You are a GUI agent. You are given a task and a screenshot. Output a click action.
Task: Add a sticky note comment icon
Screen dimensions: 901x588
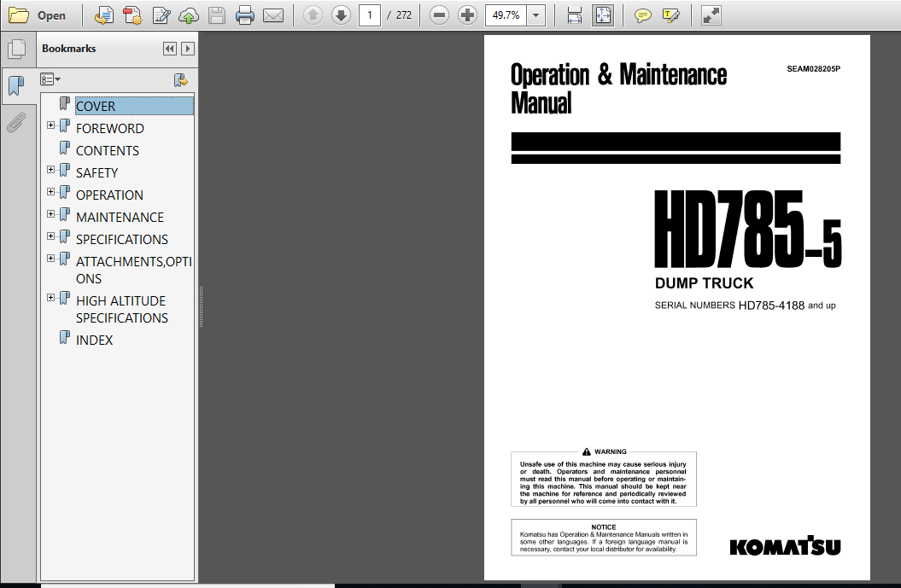(642, 15)
